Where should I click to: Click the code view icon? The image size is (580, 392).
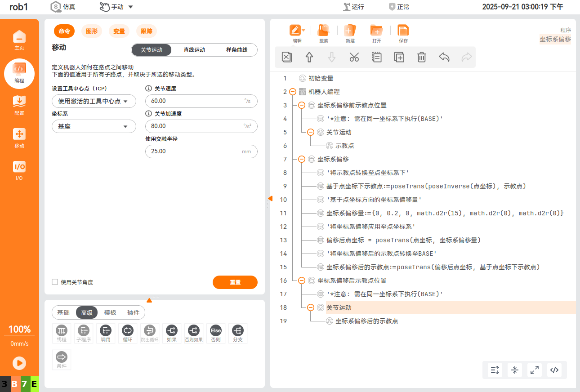pos(554,370)
